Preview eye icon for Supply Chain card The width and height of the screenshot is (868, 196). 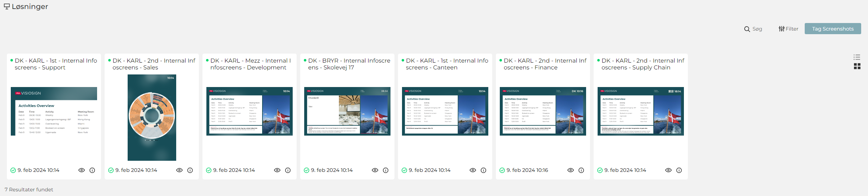[668, 170]
